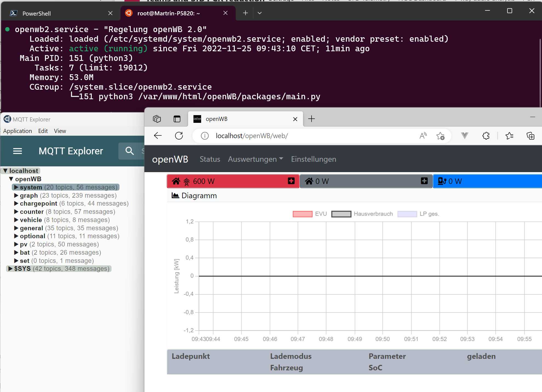Expand the system topic tree node
Screen dimensions: 542x392
[16, 187]
